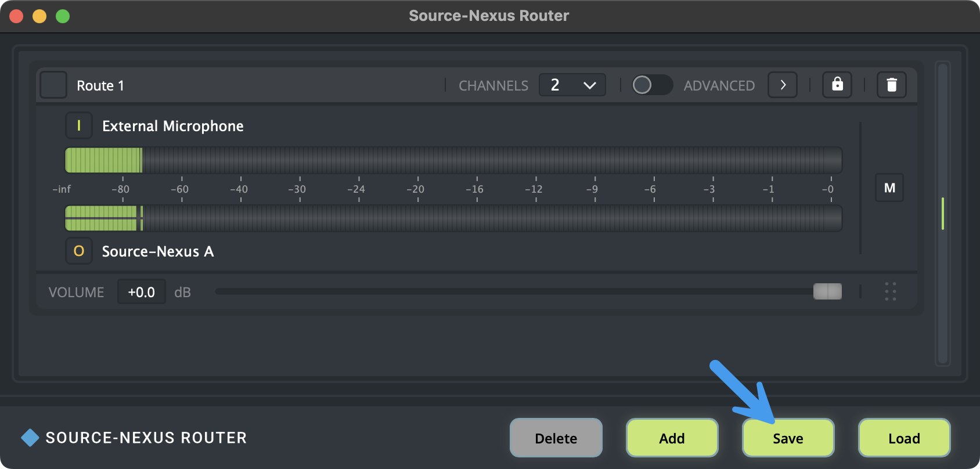
Task: Click the volume dB value field
Action: (x=142, y=292)
